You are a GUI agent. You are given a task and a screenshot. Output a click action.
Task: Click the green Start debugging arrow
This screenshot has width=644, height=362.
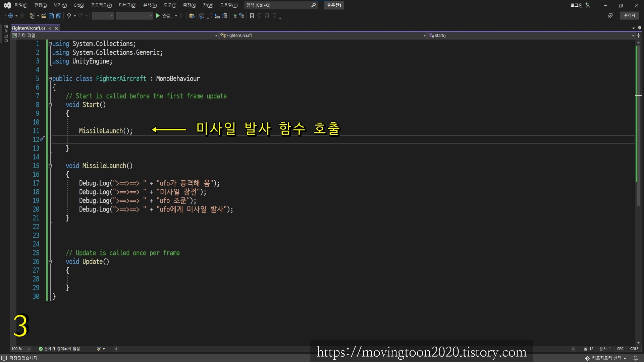pyautogui.click(x=158, y=16)
